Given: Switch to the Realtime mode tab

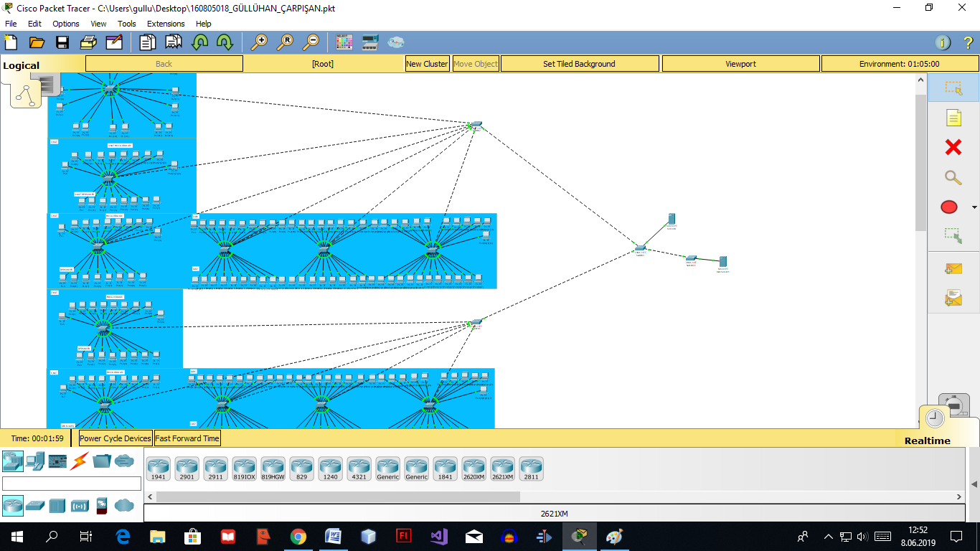Looking at the screenshot, I should pyautogui.click(x=927, y=441).
